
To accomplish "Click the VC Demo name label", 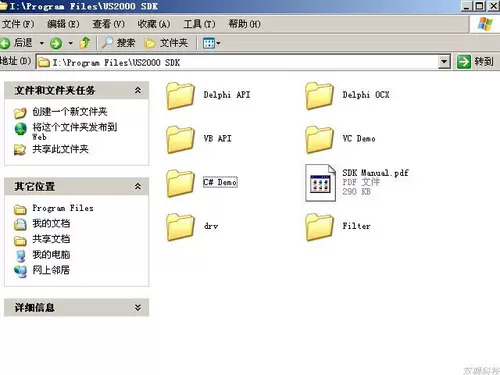I will (x=359, y=139).
